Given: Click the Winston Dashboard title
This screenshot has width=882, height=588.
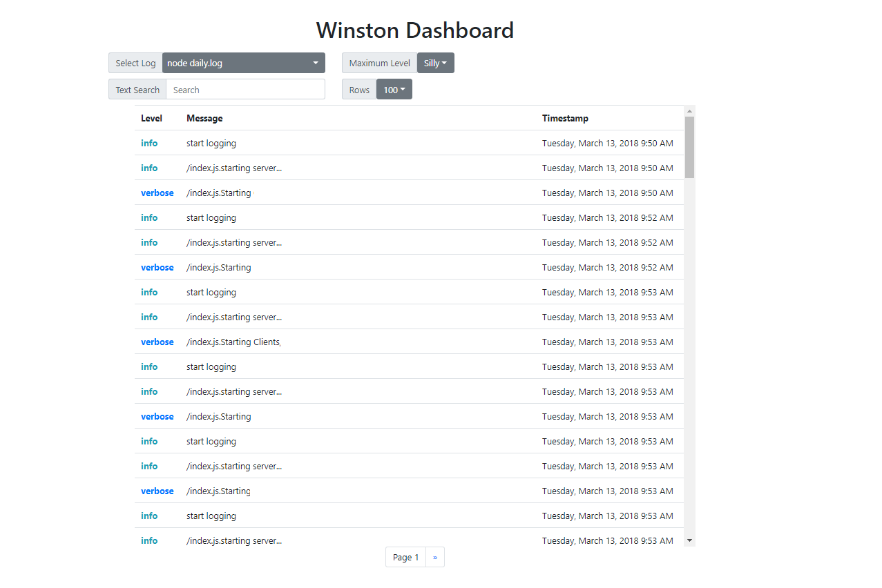Looking at the screenshot, I should (415, 30).
